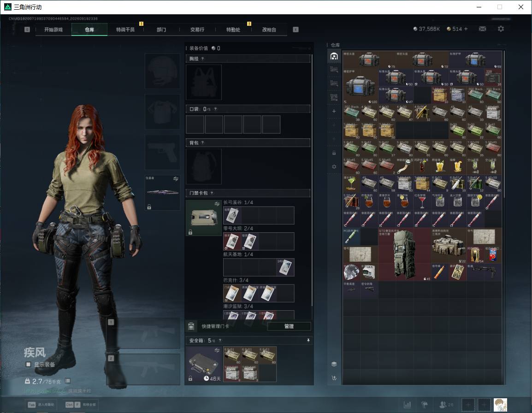The width and height of the screenshot is (532, 413).
Task: Select the keycard in the 长弓溪谷 row
Action: pos(232,215)
